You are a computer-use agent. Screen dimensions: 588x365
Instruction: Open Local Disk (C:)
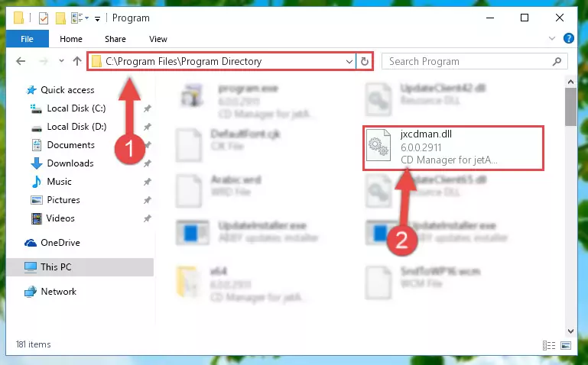(76, 108)
